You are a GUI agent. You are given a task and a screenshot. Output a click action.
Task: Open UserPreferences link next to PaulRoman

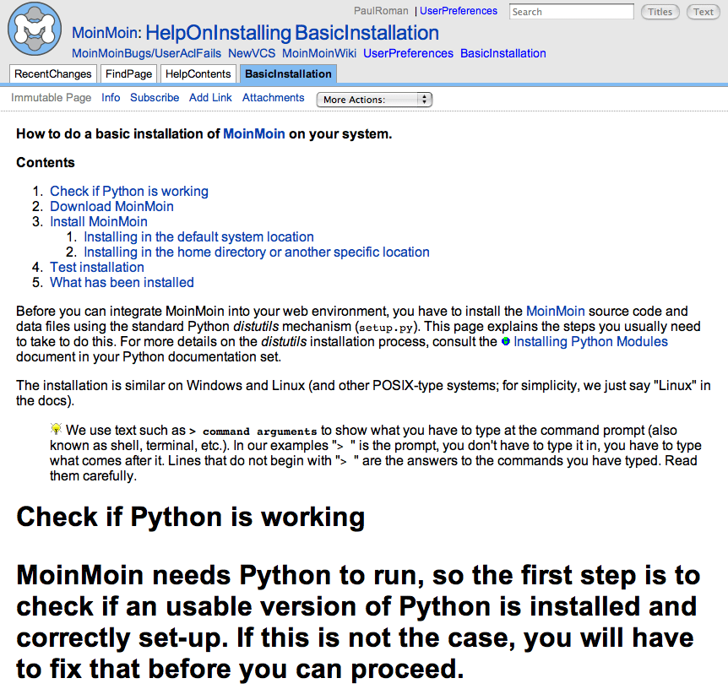click(x=459, y=11)
